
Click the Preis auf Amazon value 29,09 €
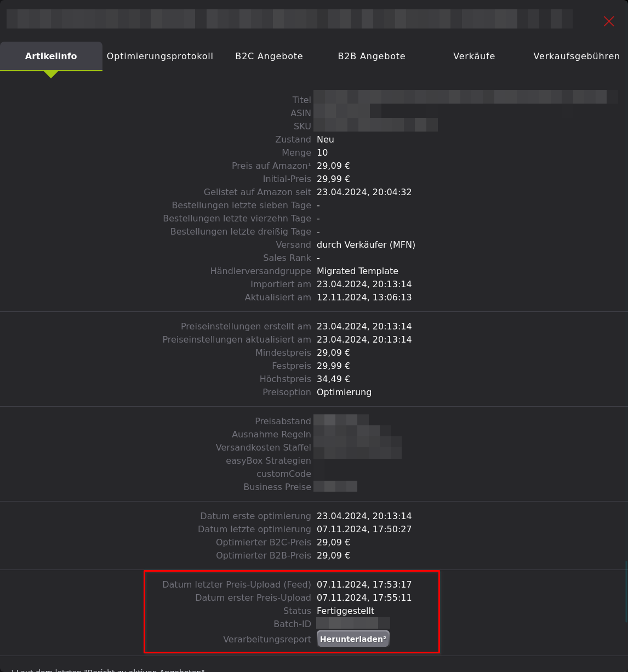pos(333,166)
